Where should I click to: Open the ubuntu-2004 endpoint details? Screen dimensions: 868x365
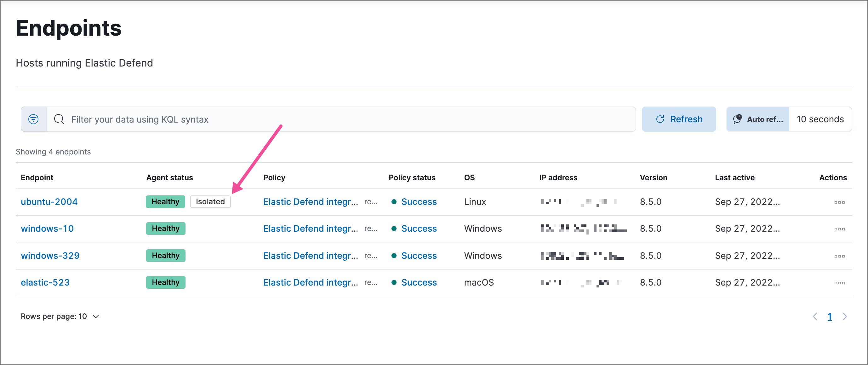click(49, 202)
